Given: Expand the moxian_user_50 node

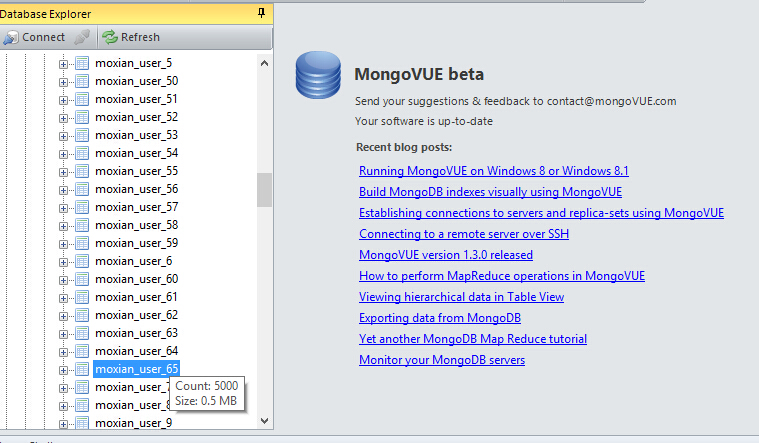Looking at the screenshot, I should (x=63, y=82).
